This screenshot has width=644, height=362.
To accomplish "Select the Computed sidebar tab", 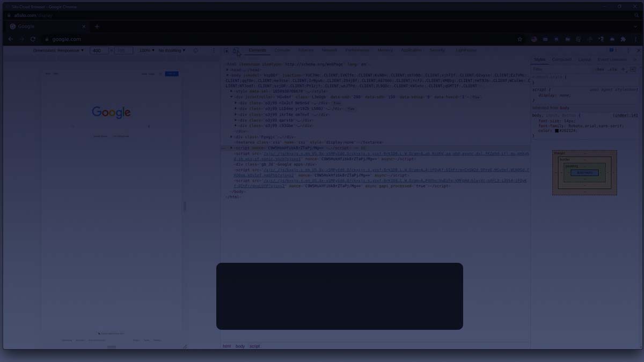I will (x=562, y=60).
